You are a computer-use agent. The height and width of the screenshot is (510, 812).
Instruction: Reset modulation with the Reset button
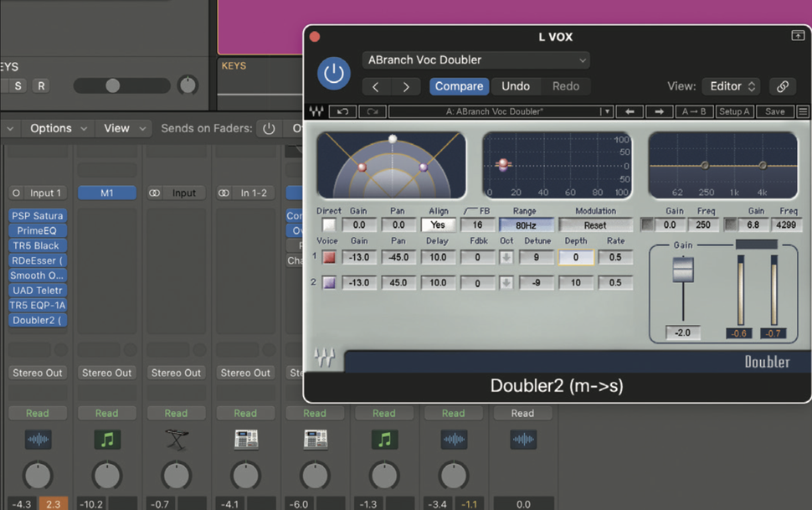click(596, 224)
